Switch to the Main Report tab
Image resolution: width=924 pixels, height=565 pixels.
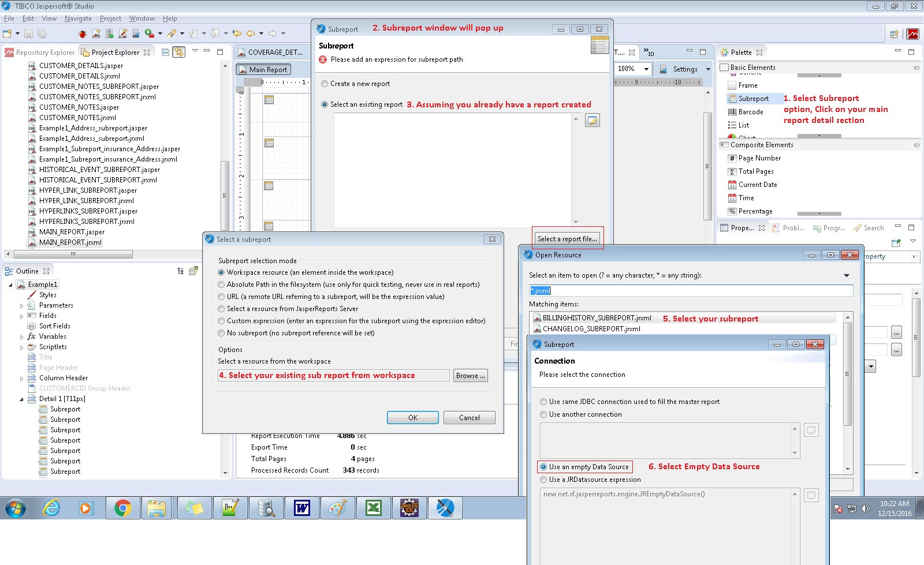pos(263,70)
